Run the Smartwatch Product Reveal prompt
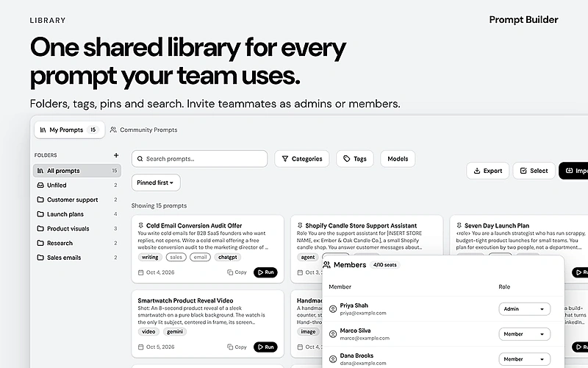 (x=265, y=347)
